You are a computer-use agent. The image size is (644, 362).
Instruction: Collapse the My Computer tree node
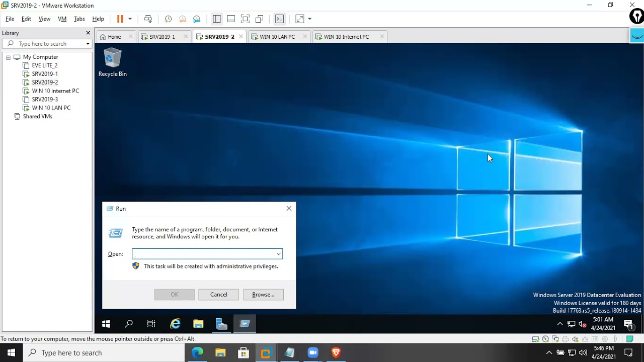[8, 57]
